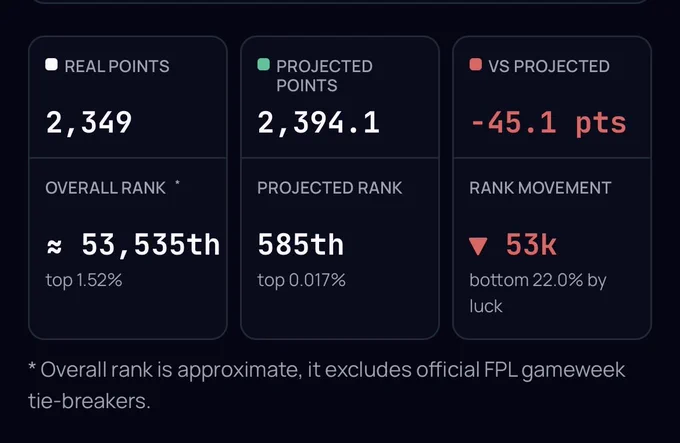Click the approximate symbol before 53,535th
The image size is (680, 443).
(54, 247)
